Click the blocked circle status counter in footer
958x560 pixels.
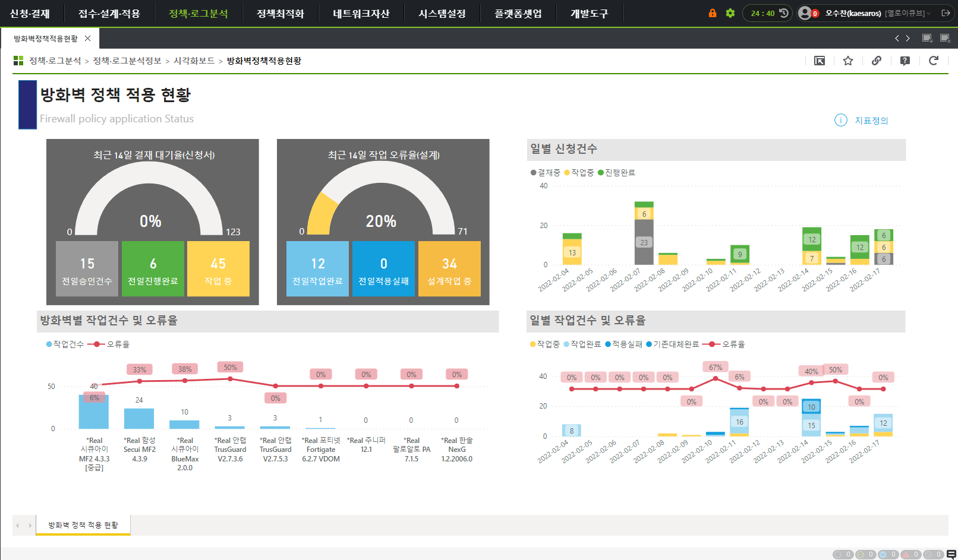tap(933, 555)
